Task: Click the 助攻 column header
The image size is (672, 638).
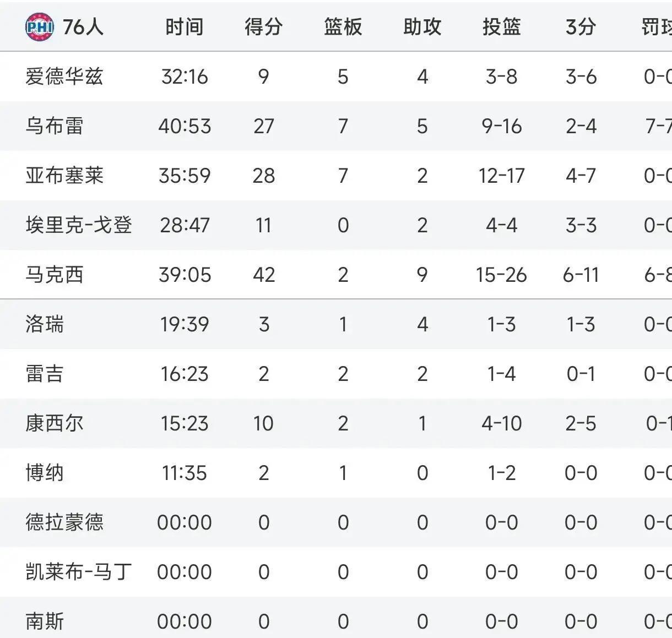Action: pyautogui.click(x=422, y=26)
